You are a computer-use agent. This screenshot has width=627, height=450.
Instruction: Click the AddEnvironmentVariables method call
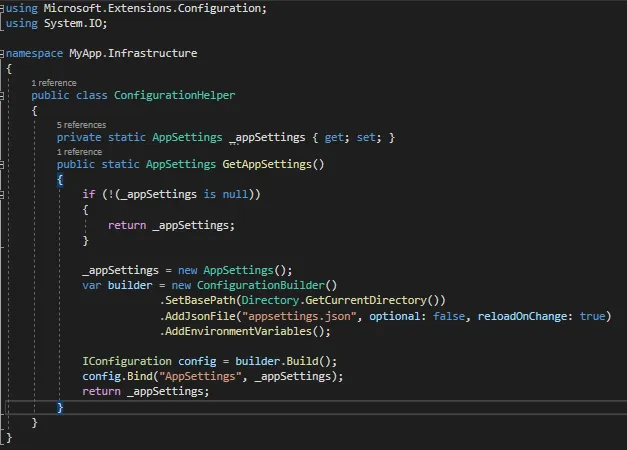[x=238, y=331]
